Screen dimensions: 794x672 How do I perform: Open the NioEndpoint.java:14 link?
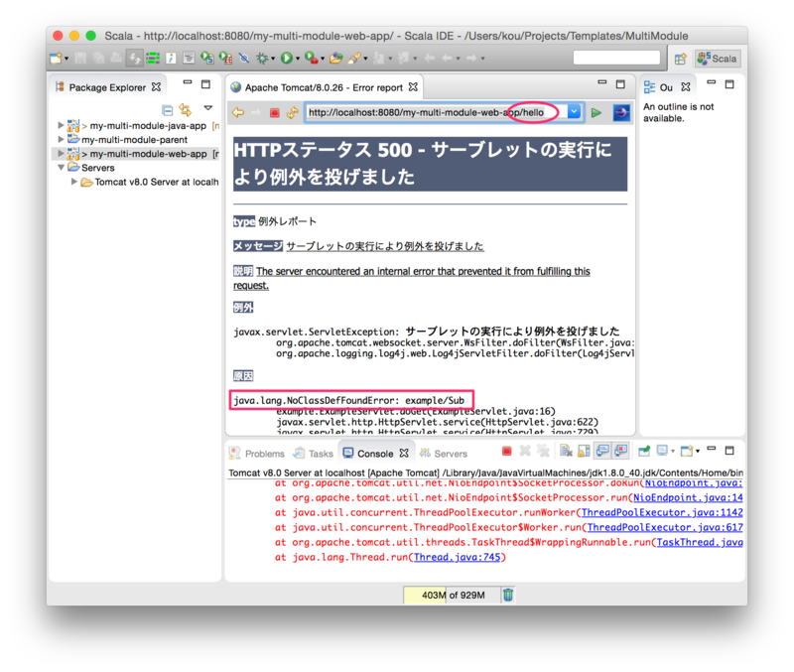688,498
